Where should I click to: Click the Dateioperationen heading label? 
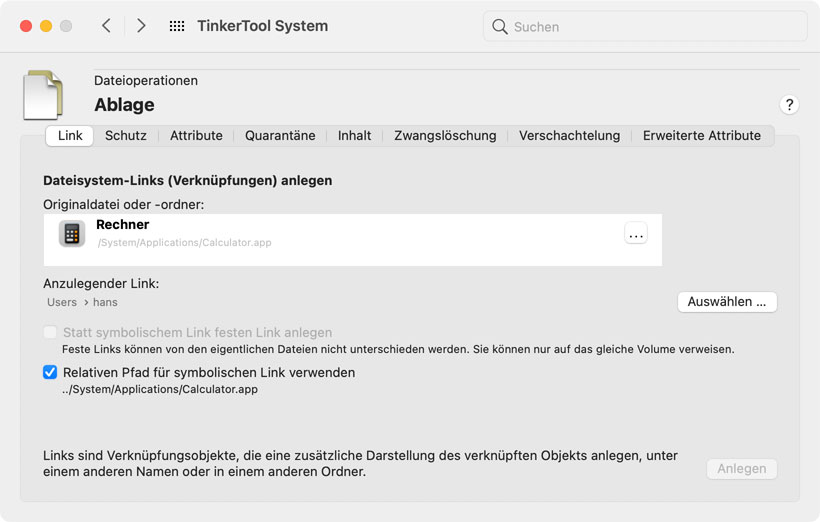click(146, 81)
